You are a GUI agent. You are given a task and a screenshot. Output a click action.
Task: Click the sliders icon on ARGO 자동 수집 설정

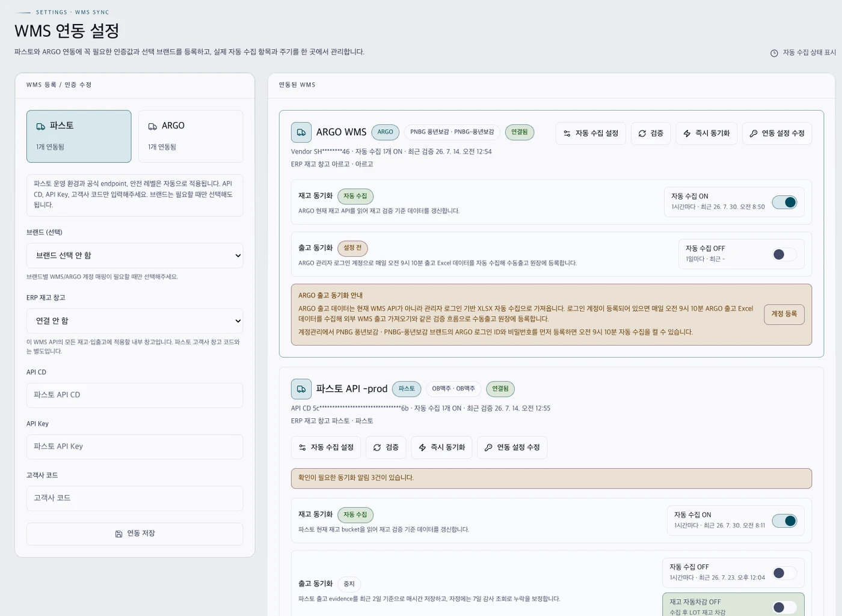567,133
